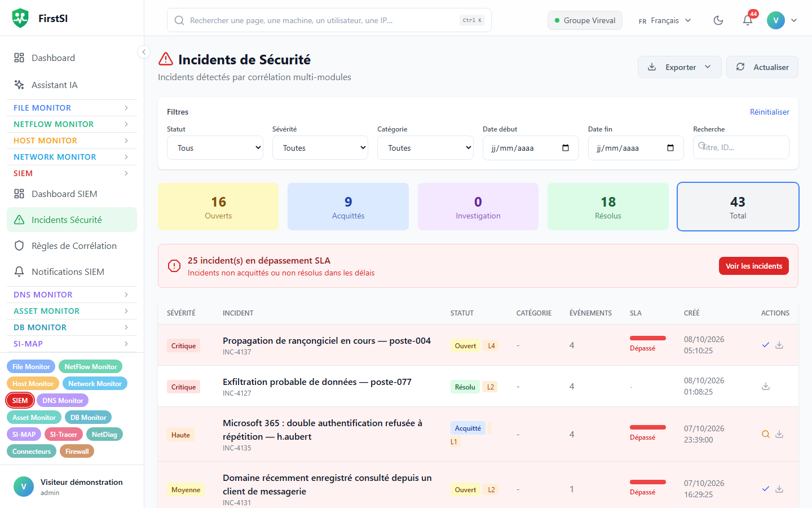Open the user avatar menu in the header
Viewport: 812px width, 508px height.
click(782, 20)
